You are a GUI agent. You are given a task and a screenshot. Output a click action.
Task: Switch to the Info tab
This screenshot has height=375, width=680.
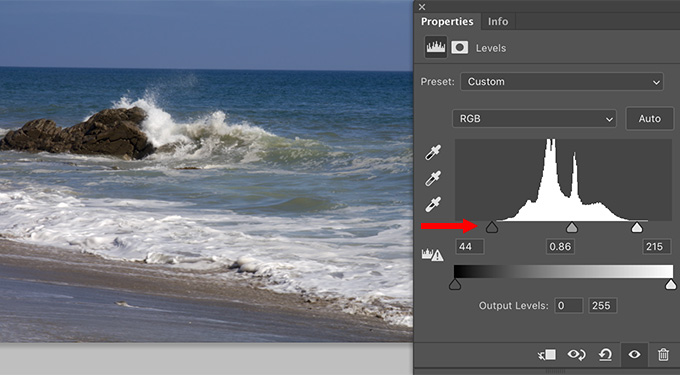(x=498, y=21)
